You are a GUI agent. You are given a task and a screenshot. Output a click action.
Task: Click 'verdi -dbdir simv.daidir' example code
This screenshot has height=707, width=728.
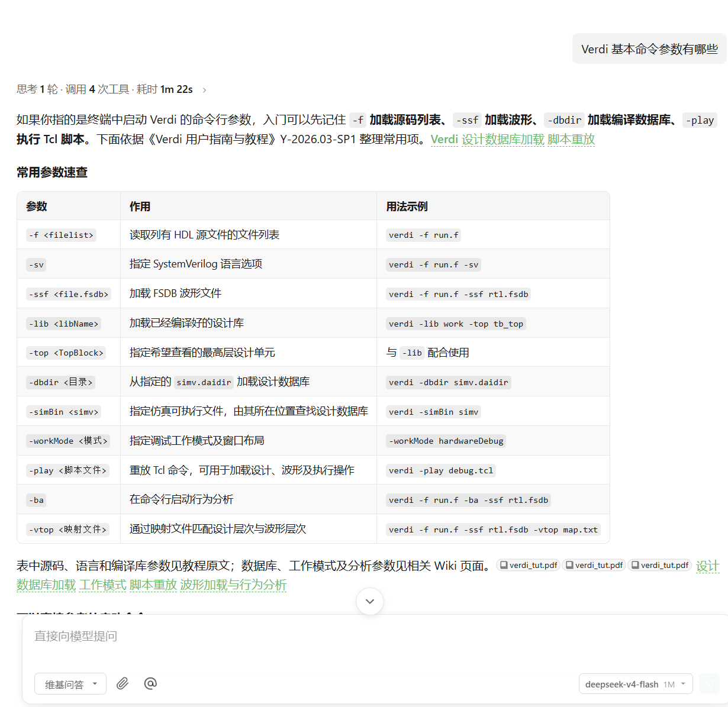tap(448, 382)
